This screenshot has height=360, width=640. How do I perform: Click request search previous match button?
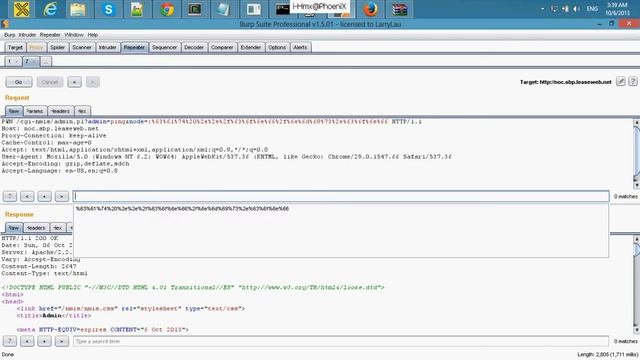point(27,196)
